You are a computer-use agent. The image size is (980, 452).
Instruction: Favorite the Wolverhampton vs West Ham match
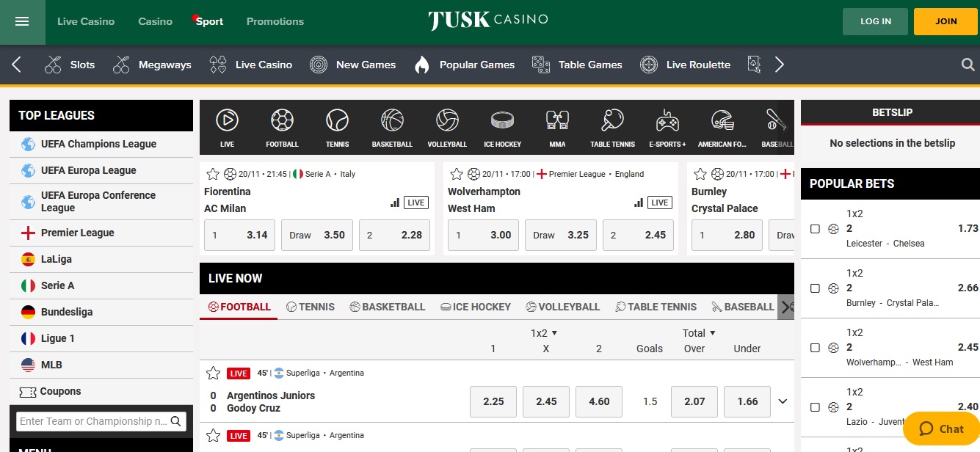457,174
